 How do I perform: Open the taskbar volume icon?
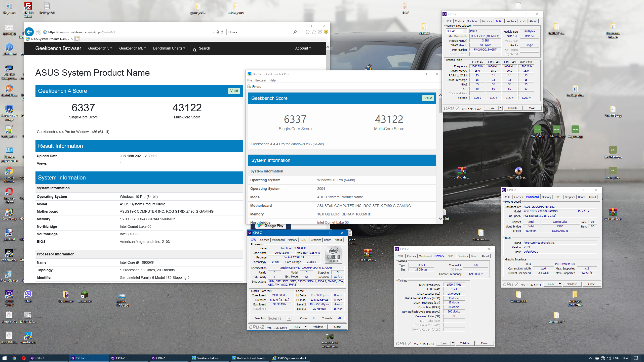(x=609, y=358)
